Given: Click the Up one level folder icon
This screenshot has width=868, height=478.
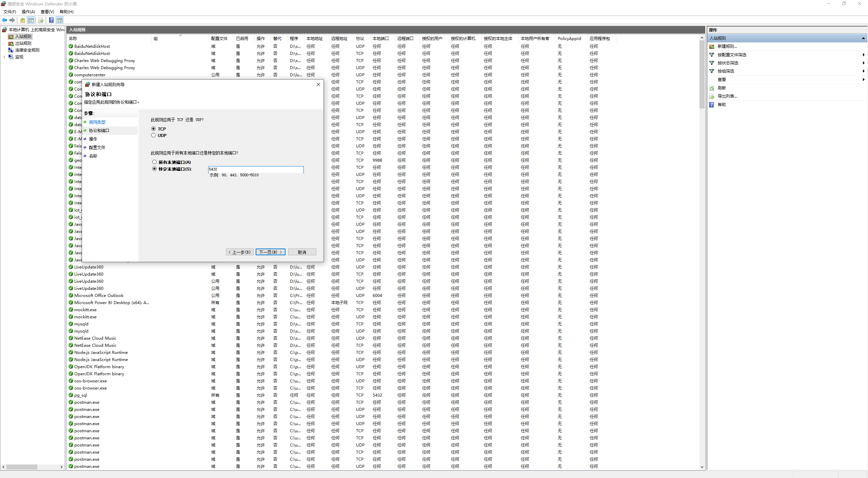Looking at the screenshot, I should pos(22,20).
